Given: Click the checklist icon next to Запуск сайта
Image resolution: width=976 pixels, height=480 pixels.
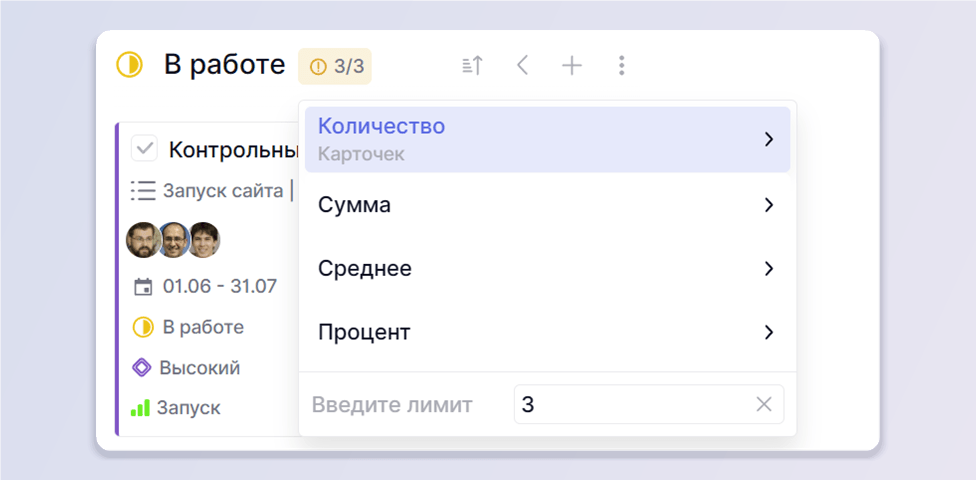Looking at the screenshot, I should 143,191.
